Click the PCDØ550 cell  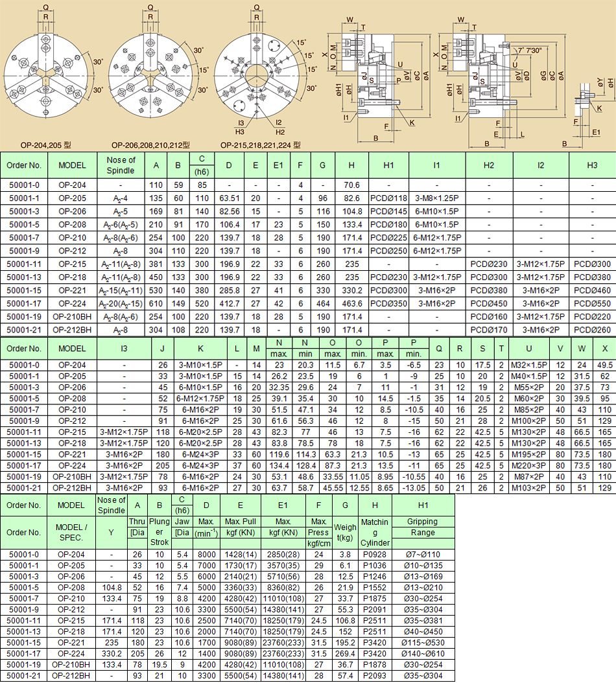coord(592,304)
